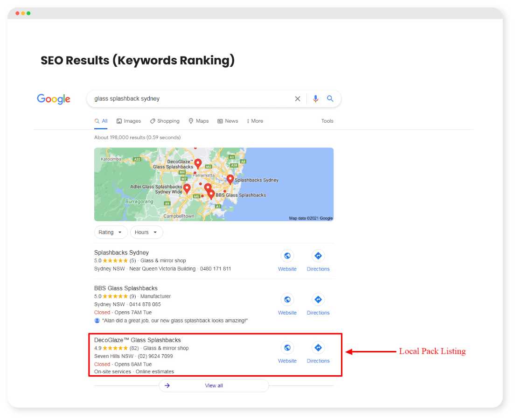
Task: Click the Website label under Splashbacks Sydney
Action: [x=287, y=269]
